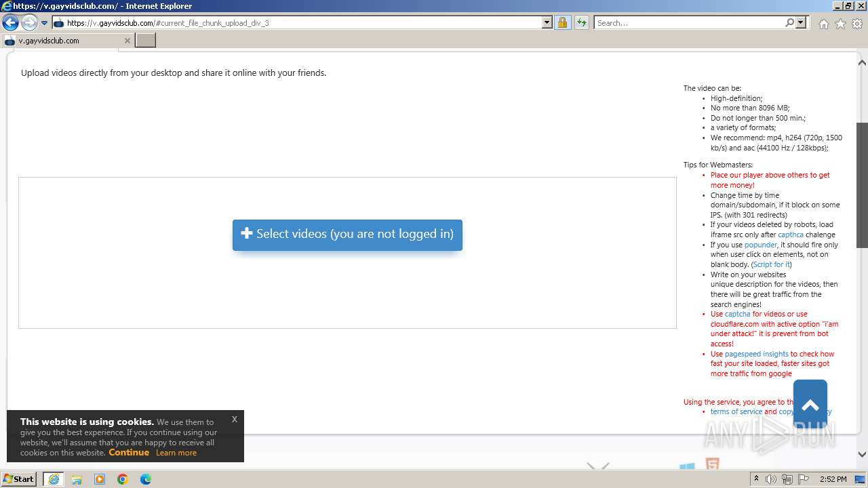Viewport: 868px width, 488px height.
Task: Open the recent pages dropdown arrow
Action: tap(45, 23)
